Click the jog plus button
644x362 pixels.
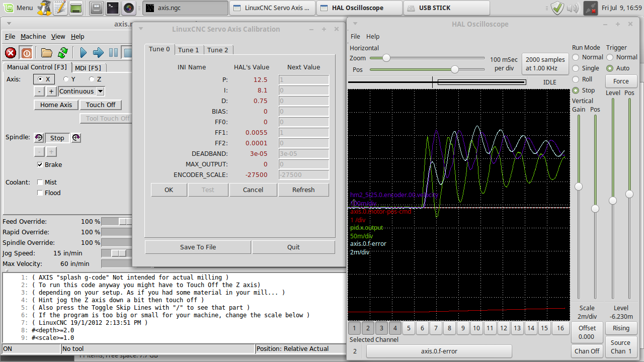[51, 91]
